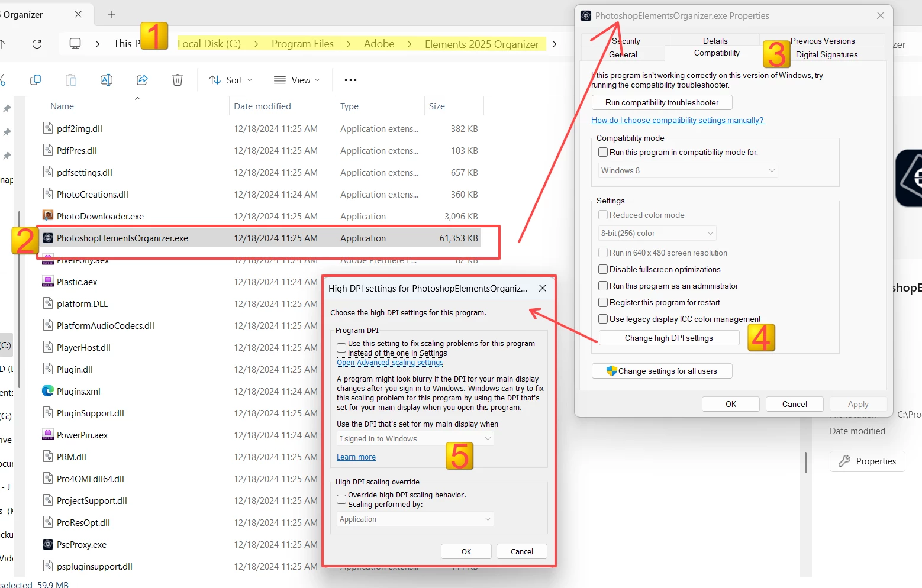Click the Rename icon in Explorer toolbar

(x=107, y=80)
